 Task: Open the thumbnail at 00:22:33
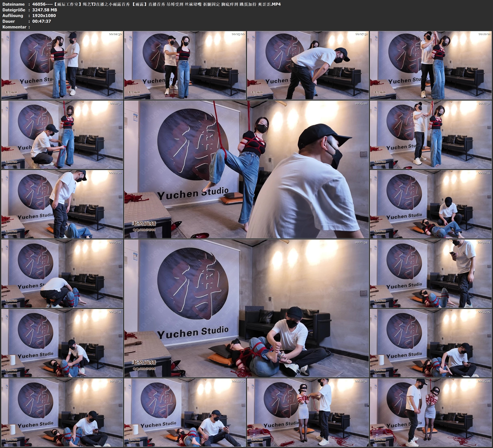click(x=431, y=204)
